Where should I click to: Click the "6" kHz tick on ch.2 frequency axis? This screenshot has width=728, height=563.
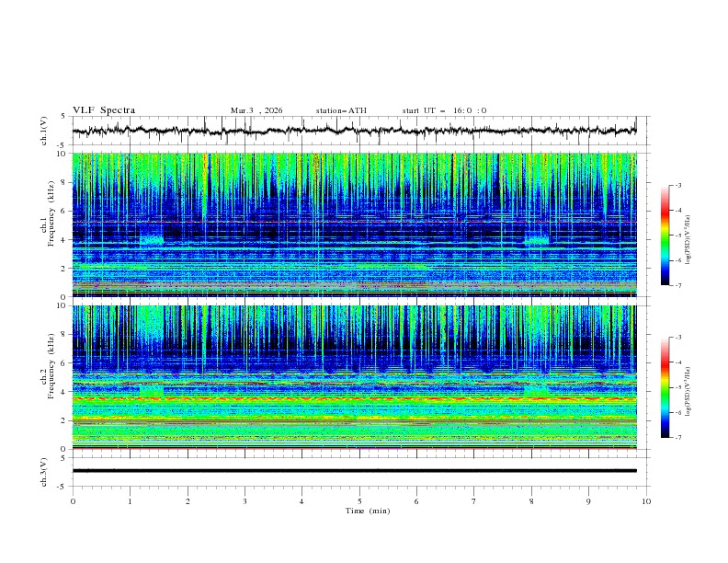coord(64,362)
